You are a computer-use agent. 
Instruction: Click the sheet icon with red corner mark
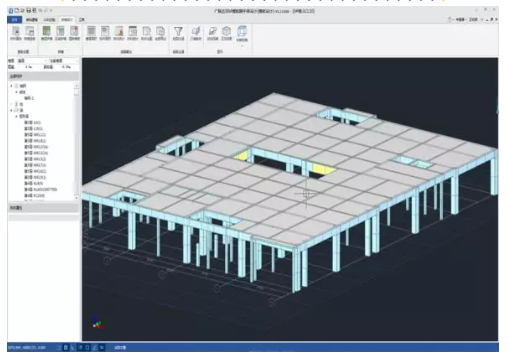coord(74,31)
